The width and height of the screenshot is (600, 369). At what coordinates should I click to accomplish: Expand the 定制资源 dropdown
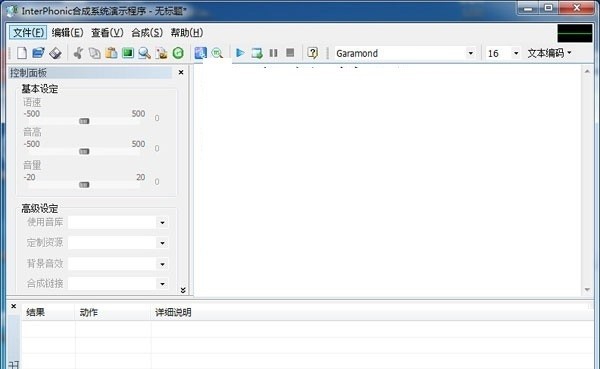[162, 243]
